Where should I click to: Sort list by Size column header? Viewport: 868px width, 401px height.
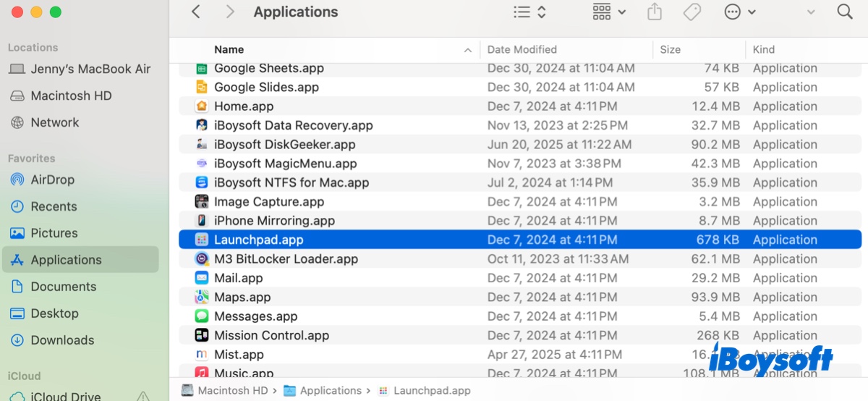point(670,50)
